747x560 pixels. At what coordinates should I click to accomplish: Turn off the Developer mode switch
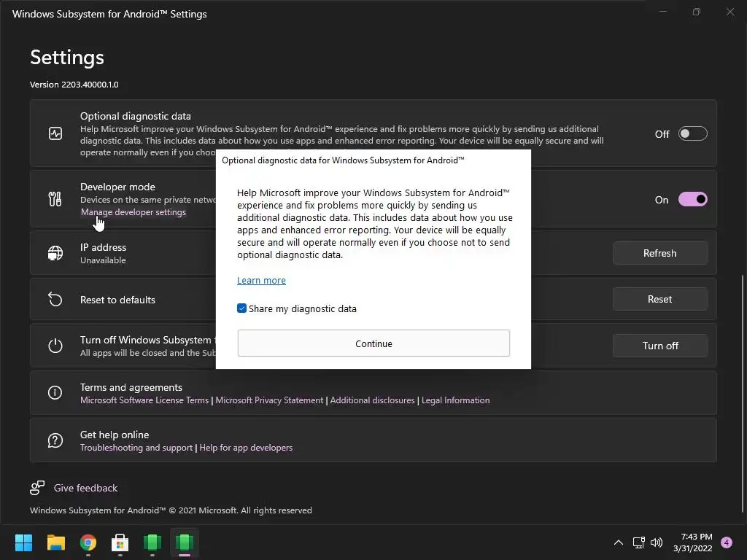click(693, 199)
